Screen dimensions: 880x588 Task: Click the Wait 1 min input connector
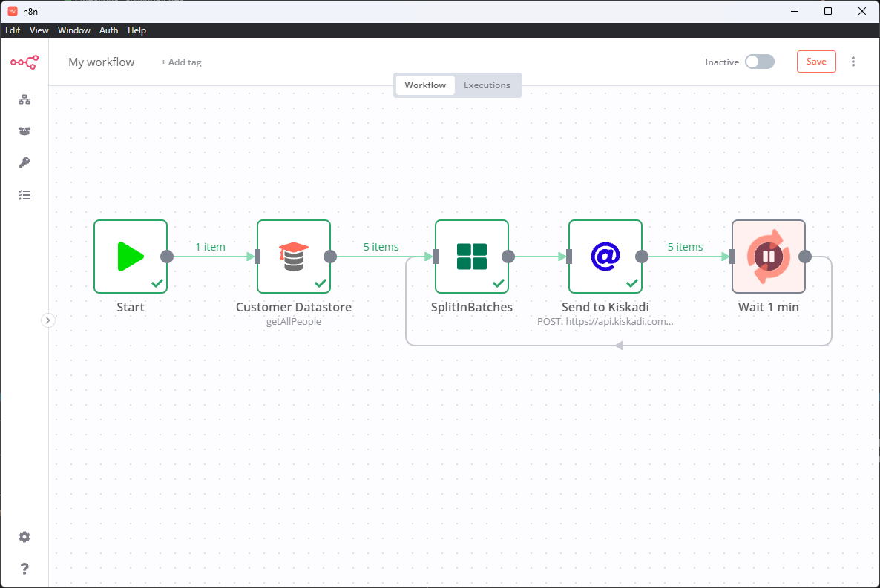[x=732, y=257]
